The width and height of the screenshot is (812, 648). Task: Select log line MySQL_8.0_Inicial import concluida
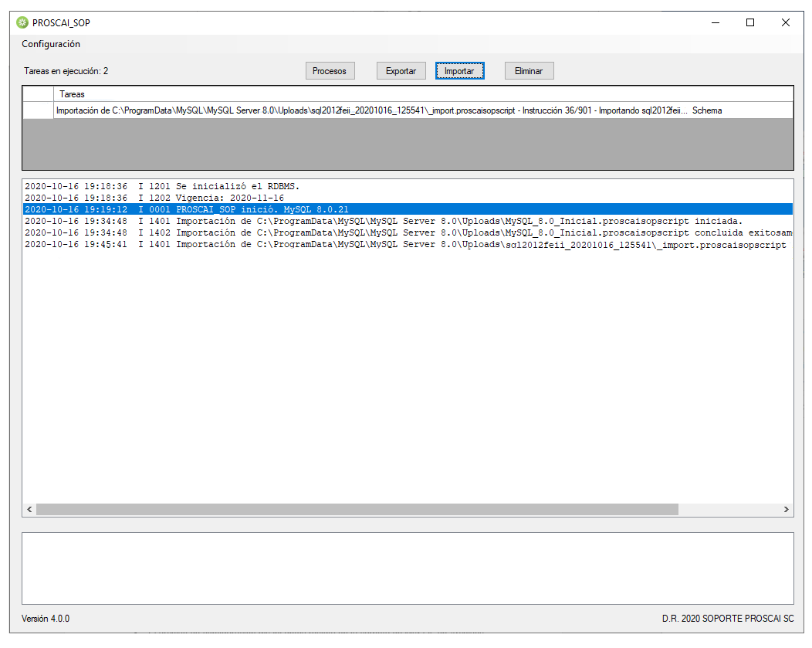click(x=408, y=232)
